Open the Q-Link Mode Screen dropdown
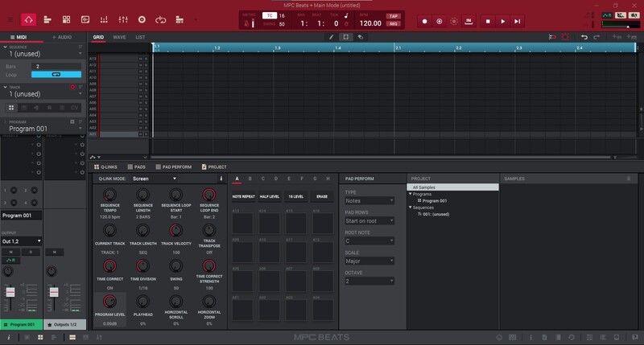 [x=153, y=179]
